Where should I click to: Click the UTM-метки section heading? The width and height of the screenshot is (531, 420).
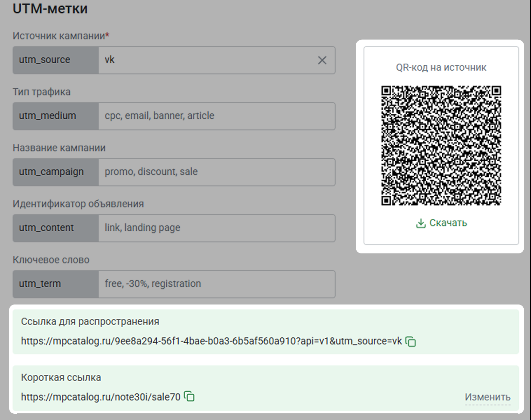pyautogui.click(x=50, y=9)
